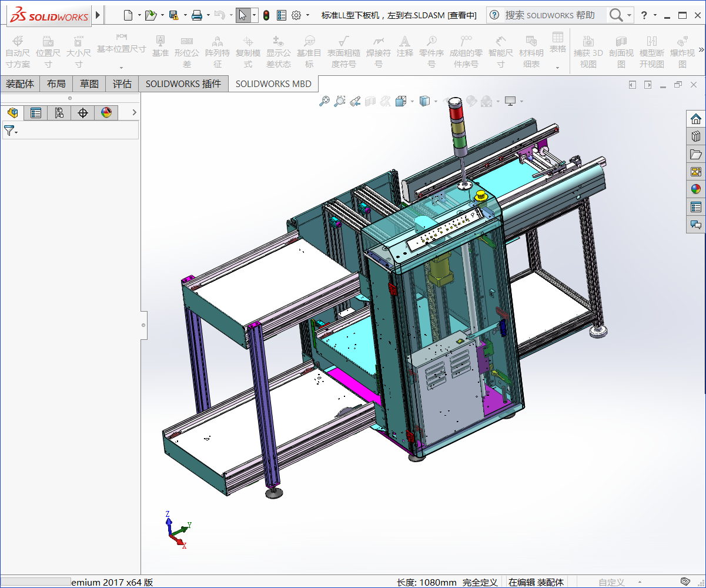Open the Options gear icon
Viewport: 706px width, 588px height.
point(296,15)
